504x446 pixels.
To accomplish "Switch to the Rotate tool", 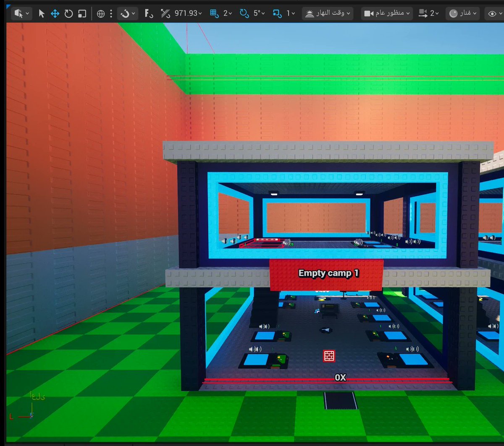I will click(x=68, y=13).
